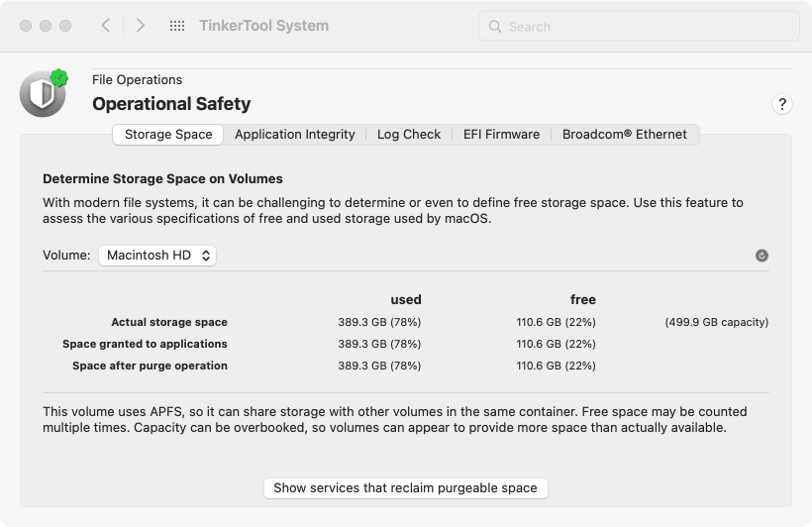
Task: Click the zoom window button
Action: (65, 26)
